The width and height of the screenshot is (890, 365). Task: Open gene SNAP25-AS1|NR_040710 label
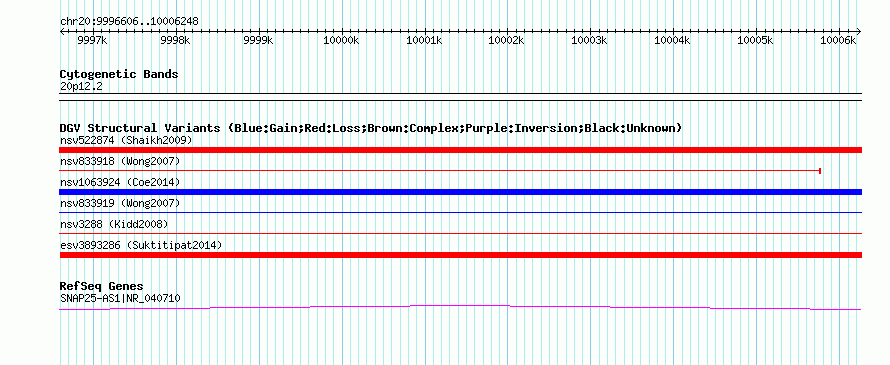tap(120, 297)
